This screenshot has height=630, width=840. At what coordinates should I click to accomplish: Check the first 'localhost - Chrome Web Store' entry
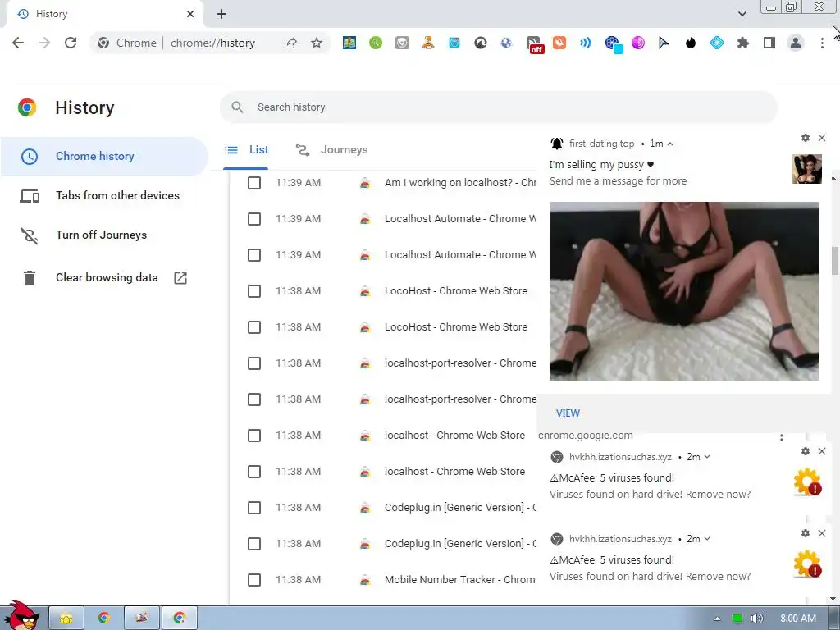click(x=254, y=436)
